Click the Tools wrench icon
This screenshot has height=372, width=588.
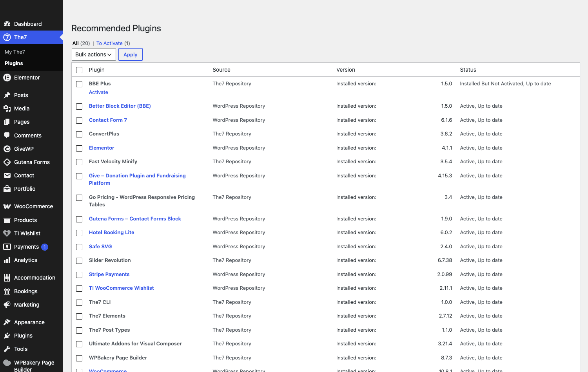[7, 349]
